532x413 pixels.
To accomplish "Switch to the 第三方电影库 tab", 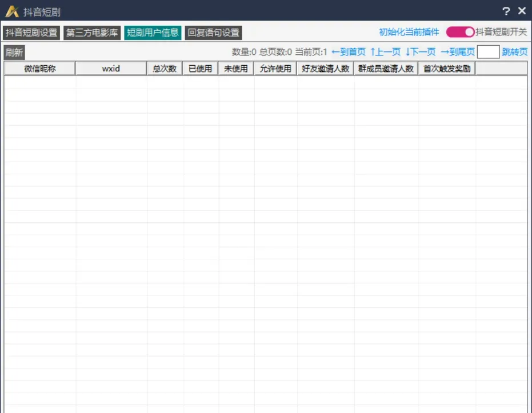I will click(x=92, y=33).
